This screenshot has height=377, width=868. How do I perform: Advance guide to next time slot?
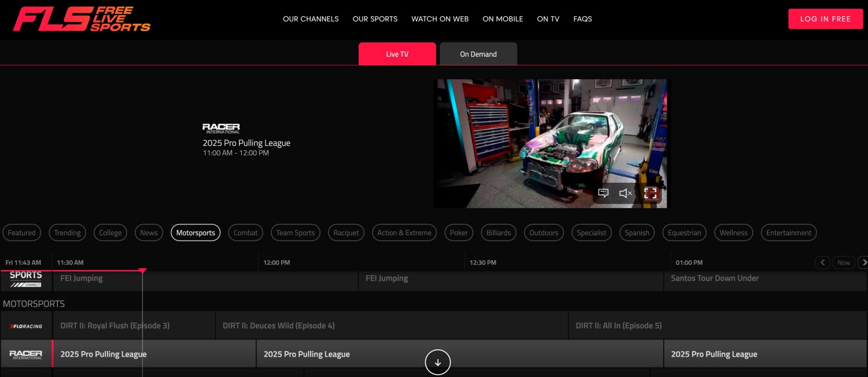click(x=862, y=263)
